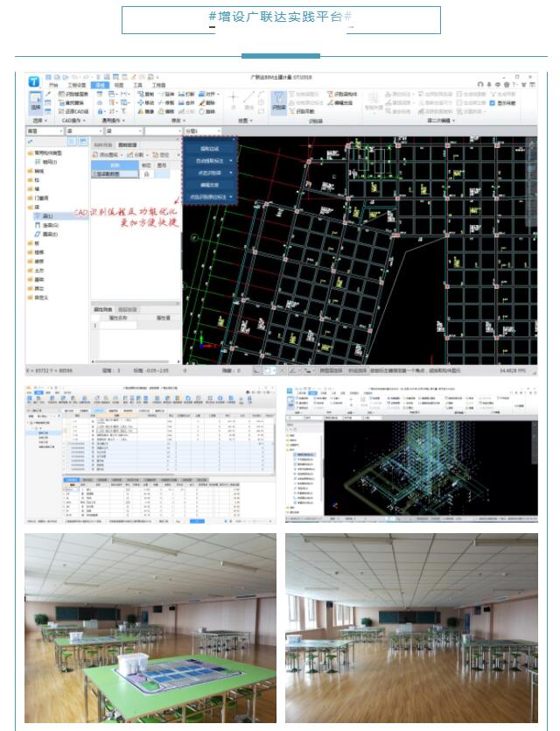Image resolution: width=560 pixels, height=731 pixels.
Task: Click the 定位 button in the drawing panel
Action: point(162,155)
